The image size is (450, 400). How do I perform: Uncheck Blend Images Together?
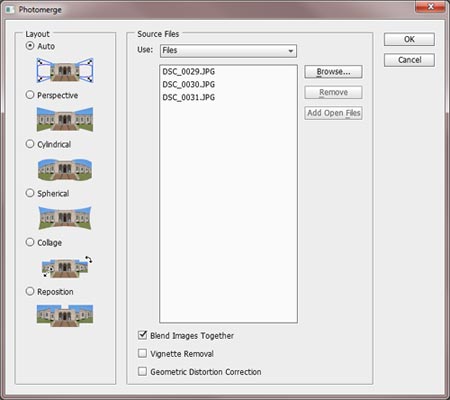142,335
